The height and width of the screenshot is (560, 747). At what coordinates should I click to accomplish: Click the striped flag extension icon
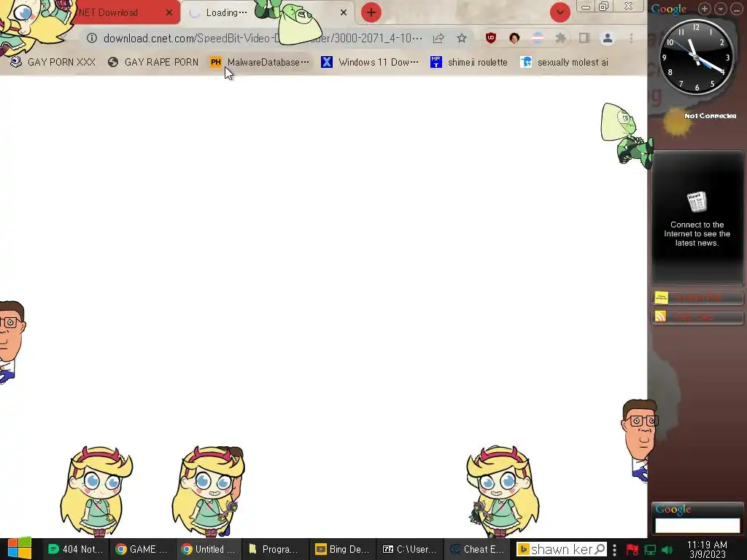click(538, 38)
